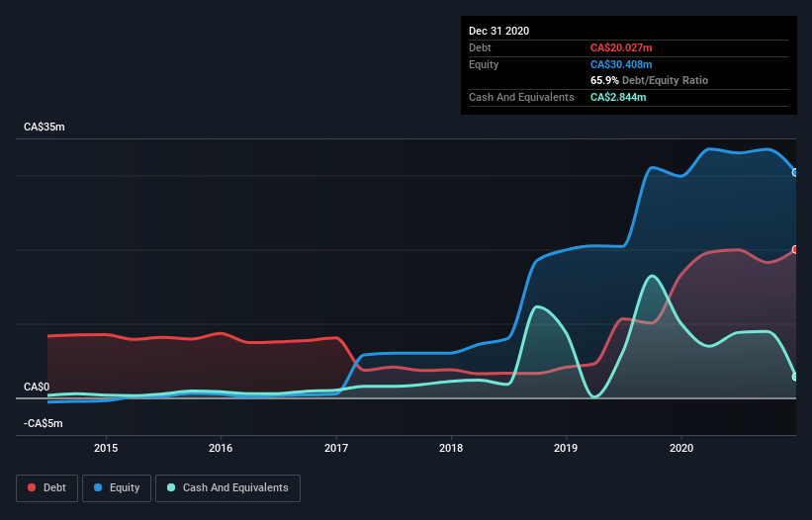Viewport: 812px width, 520px height.
Task: Click the CA$20.027m debt value
Action: click(x=621, y=47)
